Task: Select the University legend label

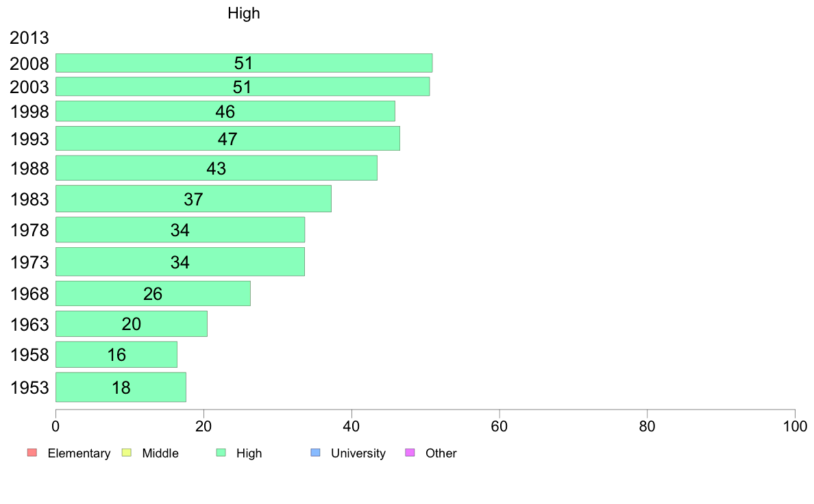Action: click(x=358, y=453)
